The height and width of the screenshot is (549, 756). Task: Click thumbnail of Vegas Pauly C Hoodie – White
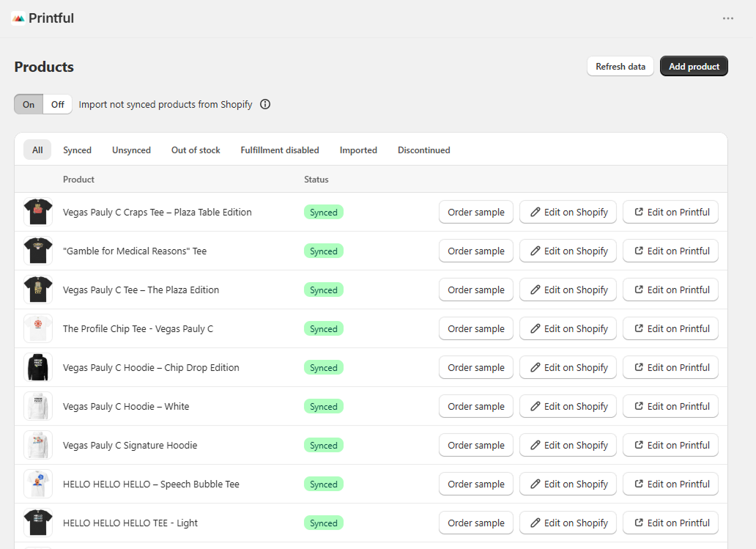pos(38,406)
